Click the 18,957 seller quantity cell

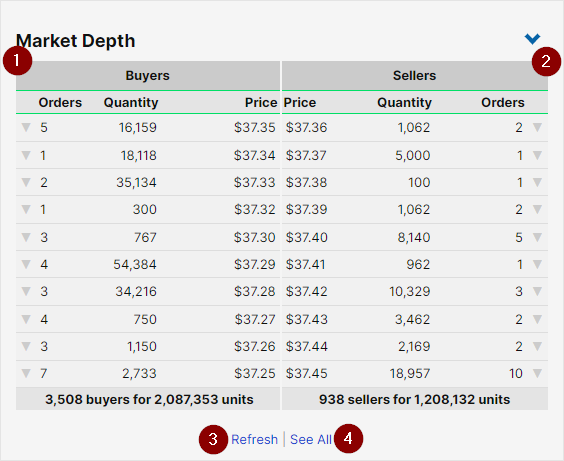point(410,373)
